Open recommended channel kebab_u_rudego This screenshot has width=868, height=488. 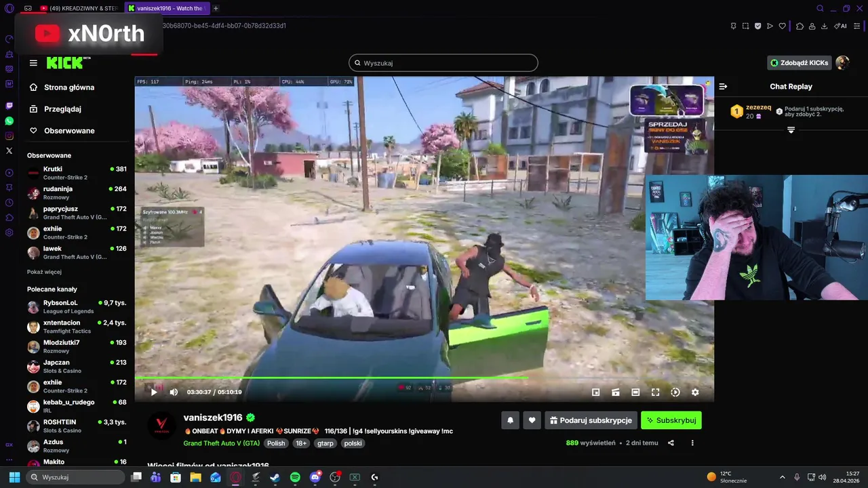coord(77,406)
